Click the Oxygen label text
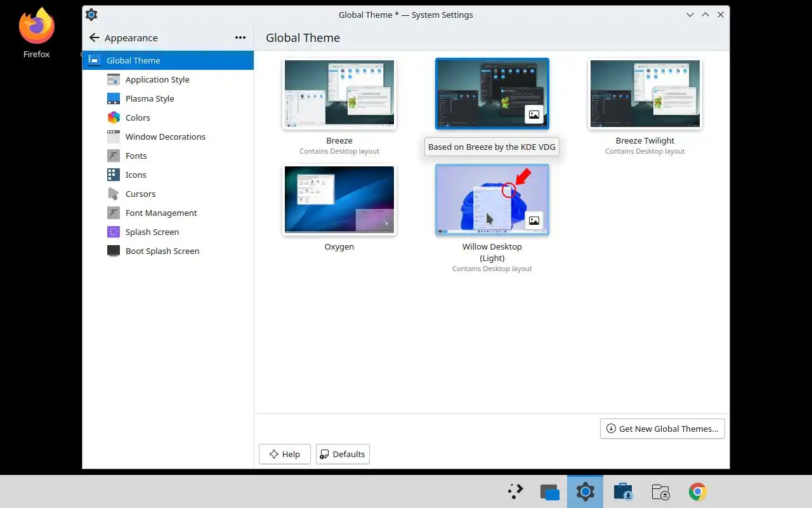Image resolution: width=812 pixels, height=508 pixels. (339, 246)
